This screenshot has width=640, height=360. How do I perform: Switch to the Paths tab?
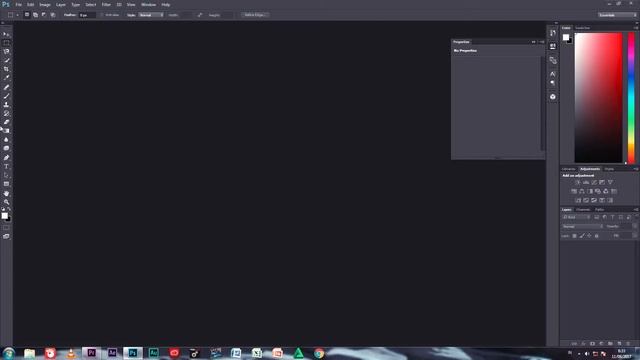pos(600,210)
